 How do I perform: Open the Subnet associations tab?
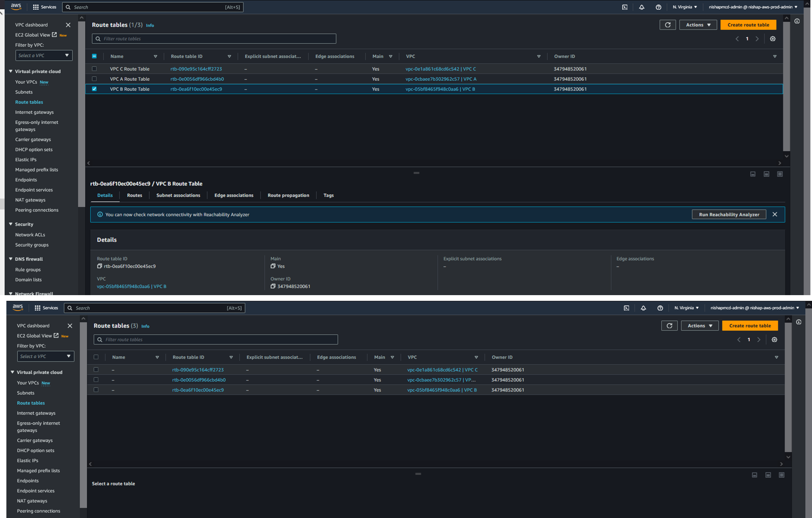point(178,195)
